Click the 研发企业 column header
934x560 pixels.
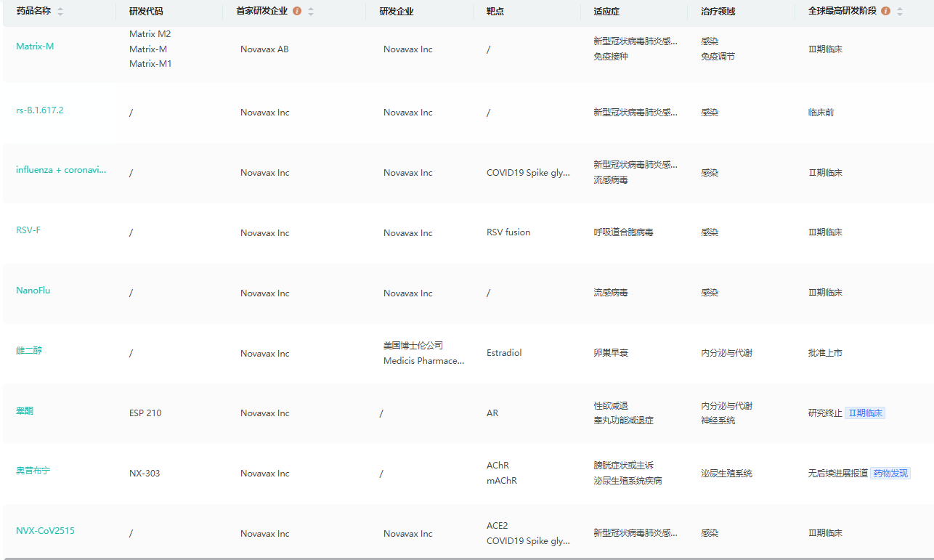pos(397,12)
